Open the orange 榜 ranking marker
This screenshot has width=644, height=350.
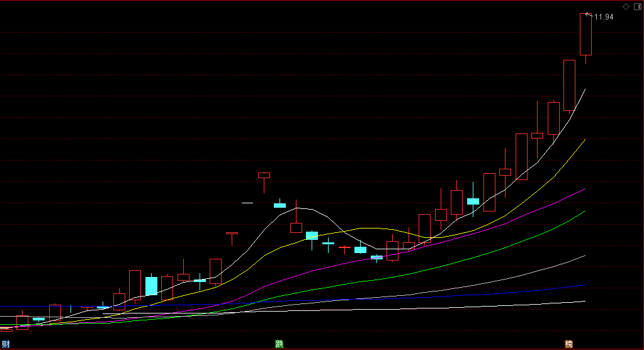tap(569, 344)
